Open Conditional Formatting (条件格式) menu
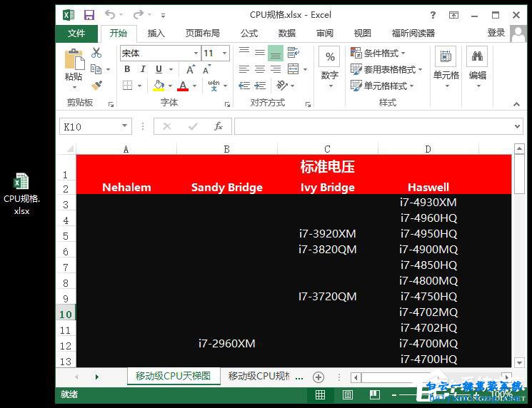Screen dimensions: 532x408 coord(378,53)
